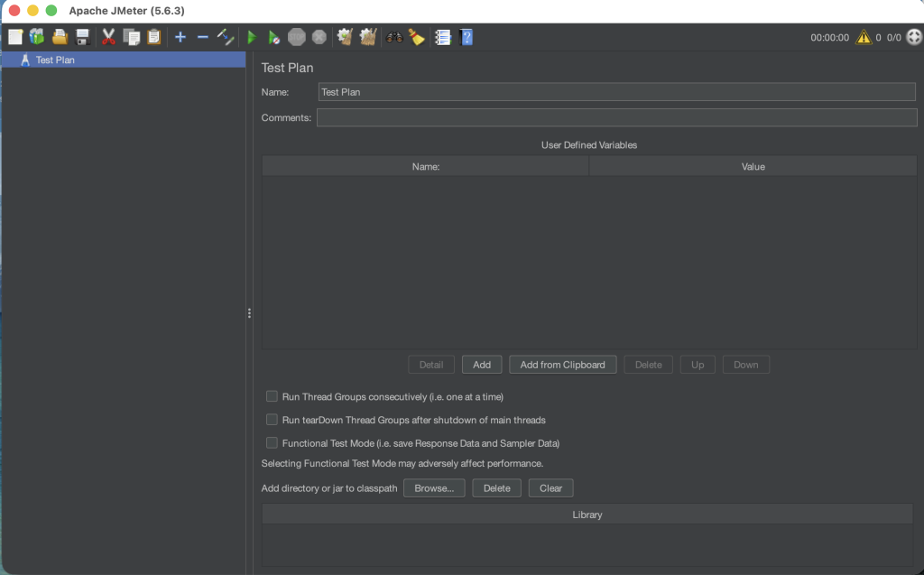Open Help with question mark icon
The height and width of the screenshot is (575, 924).
[x=467, y=37]
